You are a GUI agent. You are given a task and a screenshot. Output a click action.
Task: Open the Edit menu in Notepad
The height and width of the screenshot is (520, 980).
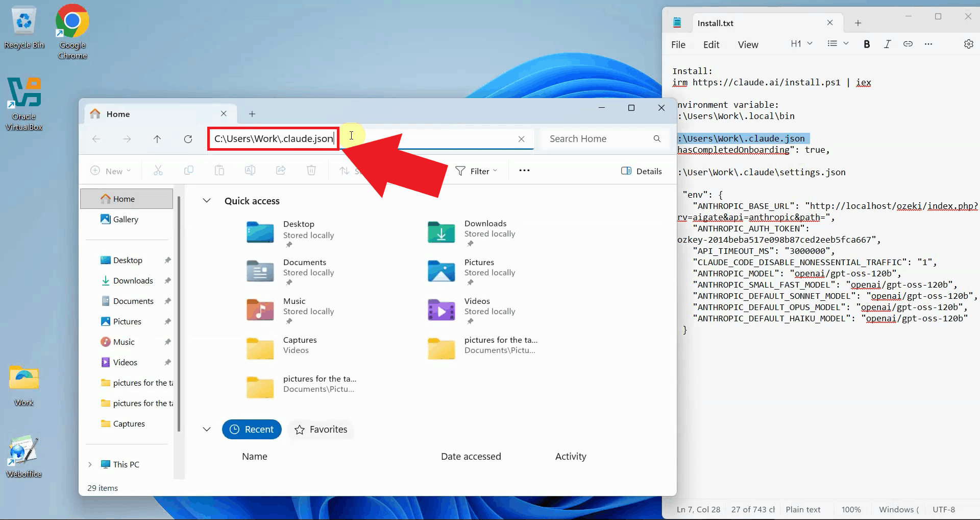tap(711, 45)
